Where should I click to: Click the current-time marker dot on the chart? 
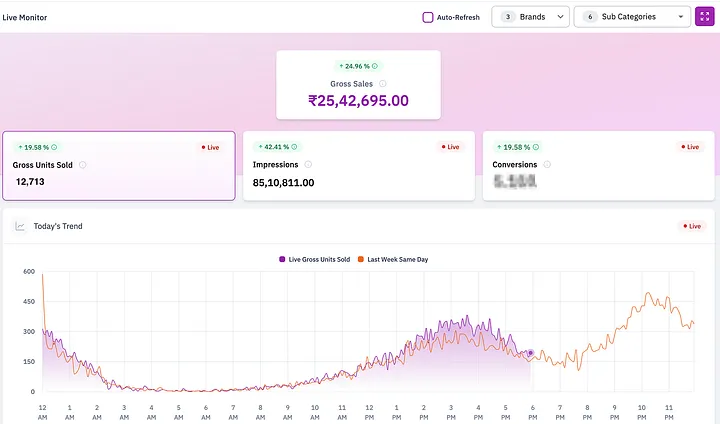coord(530,353)
